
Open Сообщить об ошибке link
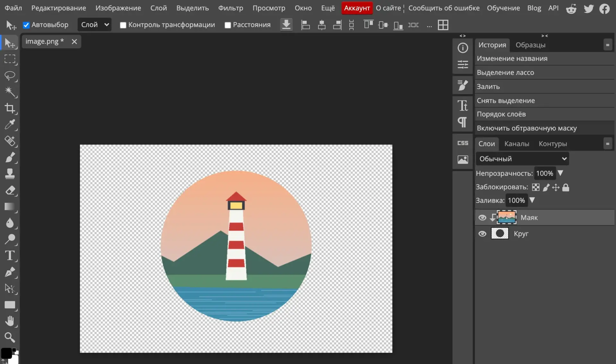click(x=444, y=8)
